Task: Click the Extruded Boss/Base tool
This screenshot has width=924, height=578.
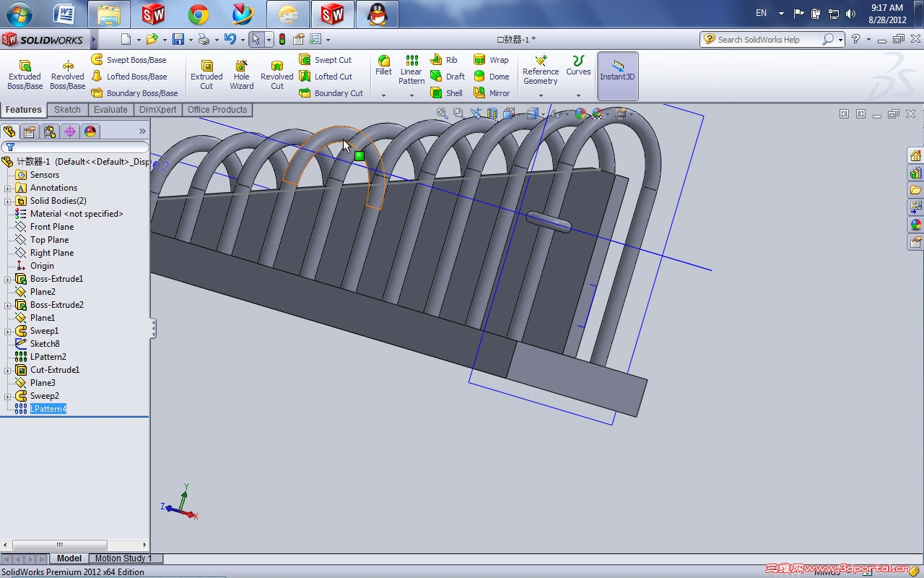Action: click(x=25, y=75)
